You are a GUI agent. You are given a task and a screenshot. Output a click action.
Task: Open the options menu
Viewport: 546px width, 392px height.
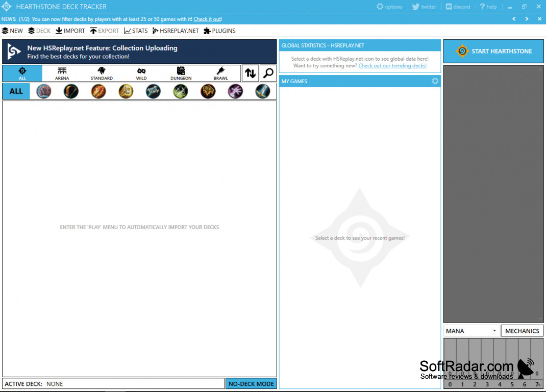(x=389, y=7)
